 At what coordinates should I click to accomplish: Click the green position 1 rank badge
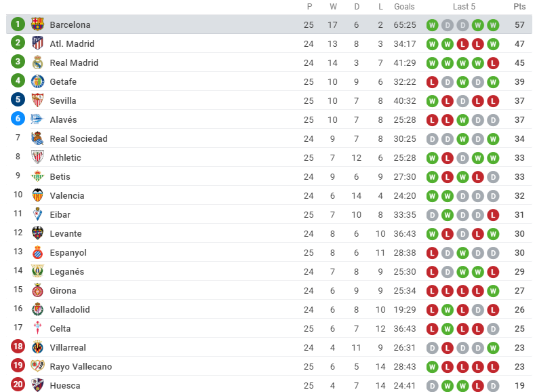(x=18, y=24)
